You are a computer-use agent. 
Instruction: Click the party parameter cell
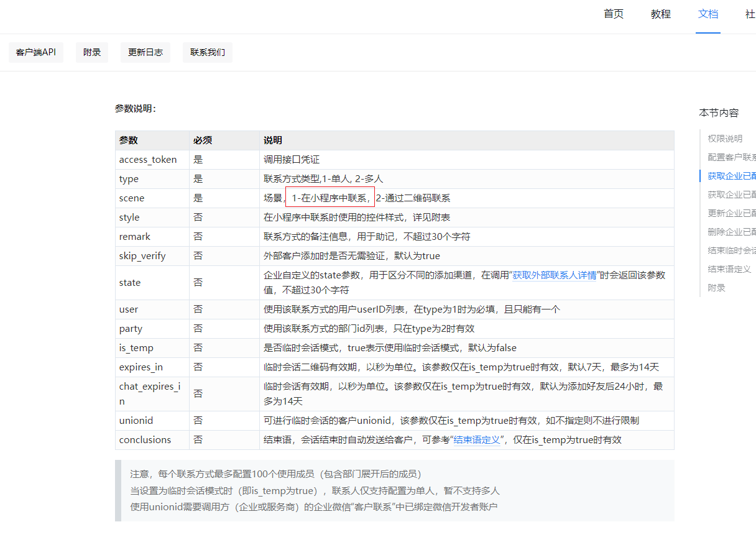click(152, 329)
